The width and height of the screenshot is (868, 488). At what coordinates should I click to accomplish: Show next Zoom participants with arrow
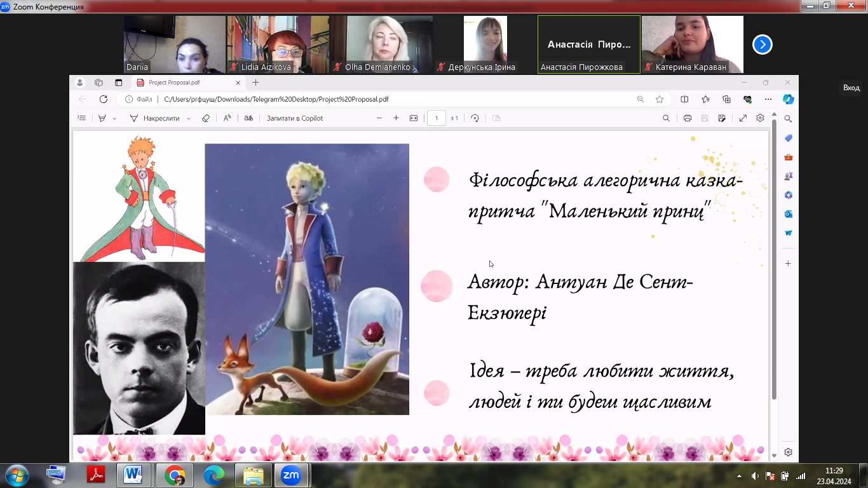click(762, 44)
